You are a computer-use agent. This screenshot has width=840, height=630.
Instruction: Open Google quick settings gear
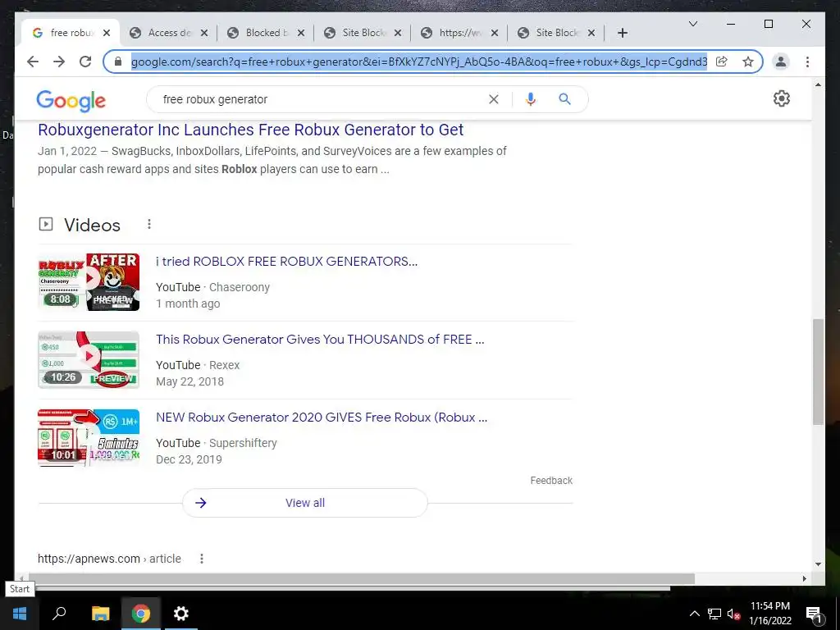coord(781,98)
